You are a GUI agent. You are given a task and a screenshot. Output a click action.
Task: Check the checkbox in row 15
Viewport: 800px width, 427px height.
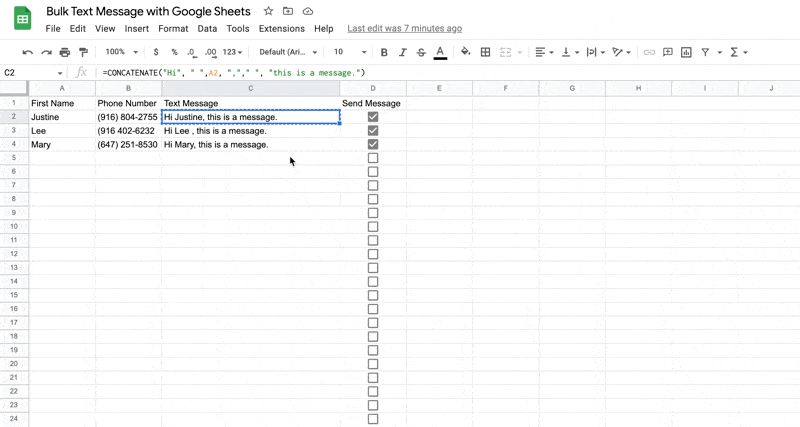tap(373, 296)
